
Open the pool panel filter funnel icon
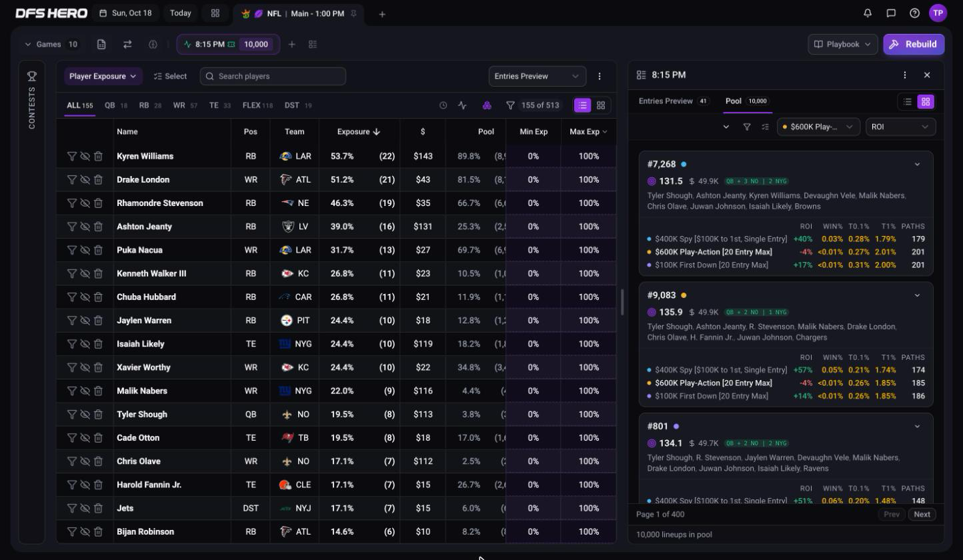pos(747,127)
